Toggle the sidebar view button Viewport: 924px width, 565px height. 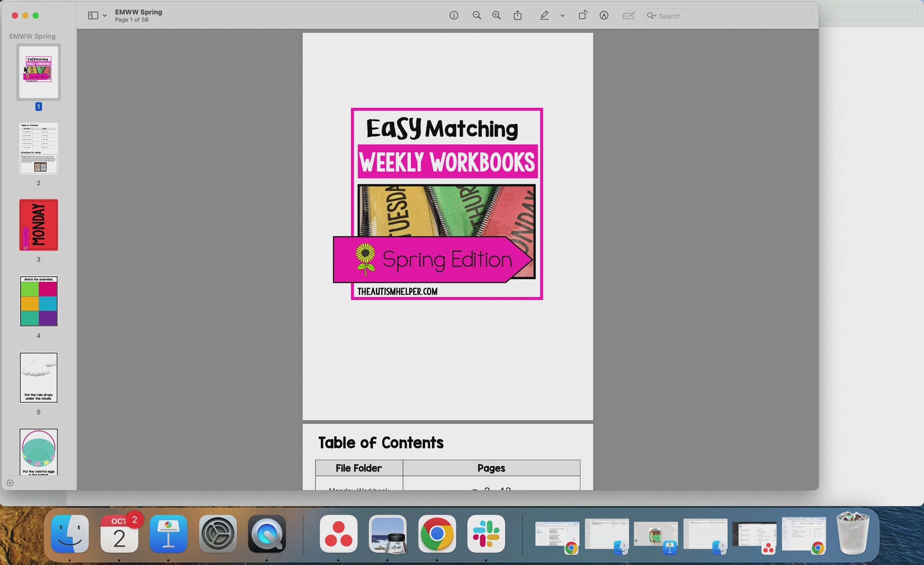[93, 15]
